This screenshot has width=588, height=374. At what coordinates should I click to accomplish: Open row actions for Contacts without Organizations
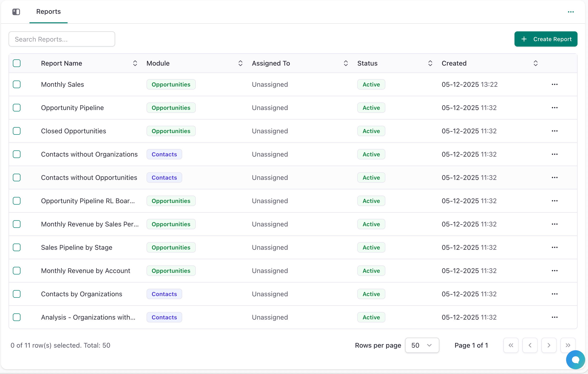(x=554, y=154)
